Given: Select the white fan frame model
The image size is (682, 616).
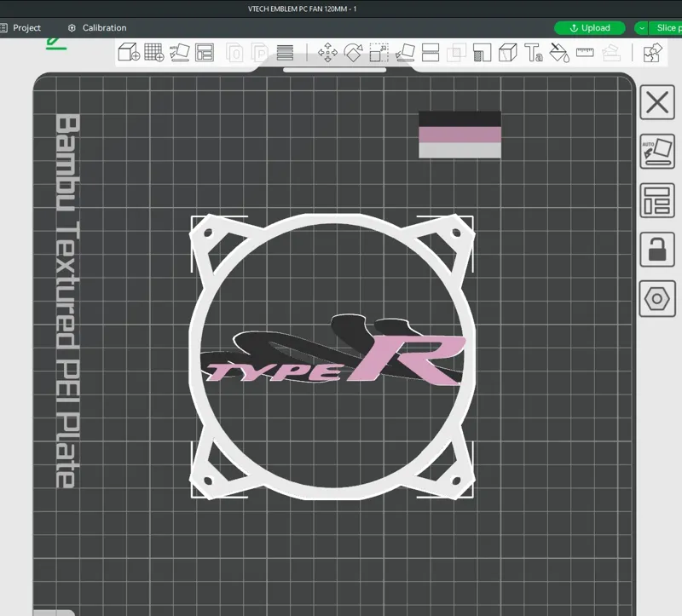Looking at the screenshot, I should pyautogui.click(x=332, y=219).
